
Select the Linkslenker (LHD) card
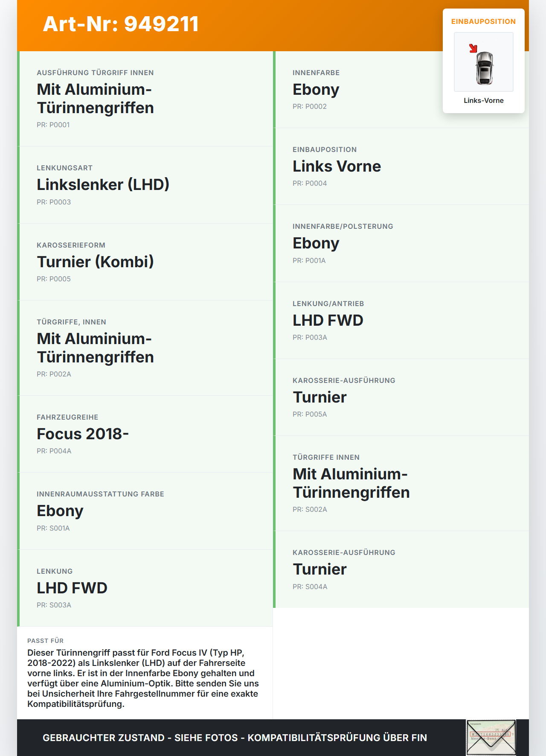(145, 185)
